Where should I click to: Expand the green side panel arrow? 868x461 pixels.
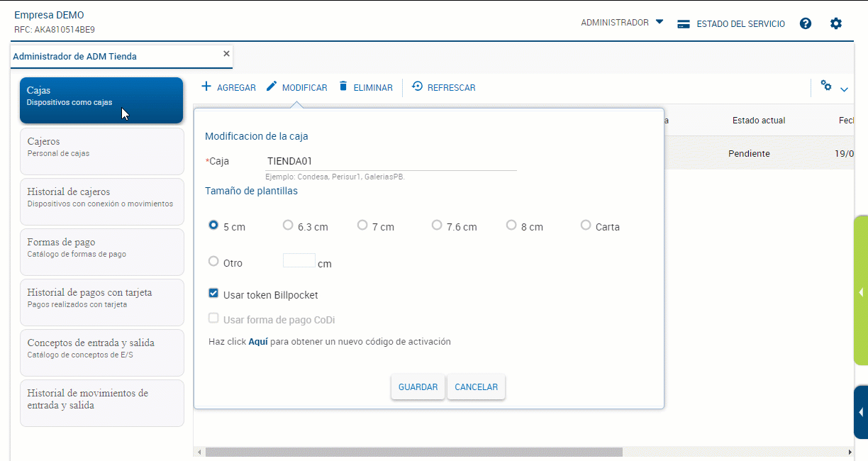(x=861, y=292)
